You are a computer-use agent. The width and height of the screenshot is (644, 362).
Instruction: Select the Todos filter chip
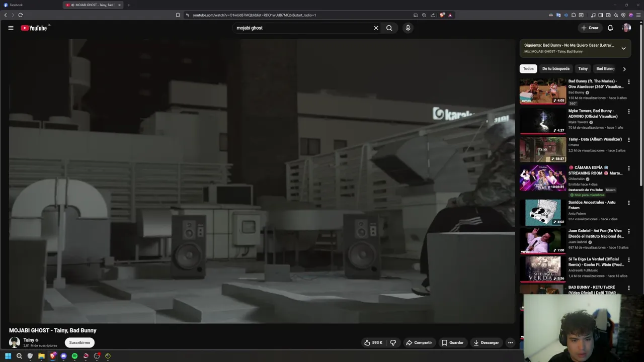pyautogui.click(x=528, y=69)
